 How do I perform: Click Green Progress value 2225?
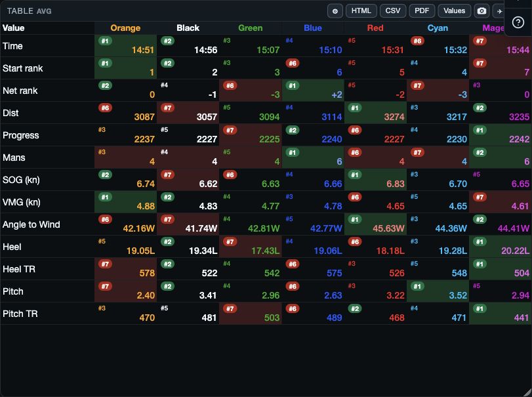point(270,140)
